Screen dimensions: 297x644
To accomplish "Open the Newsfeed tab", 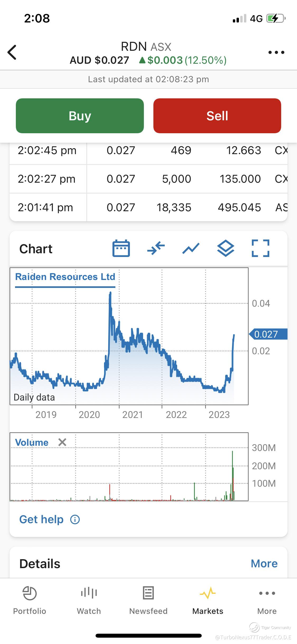I will click(x=148, y=600).
